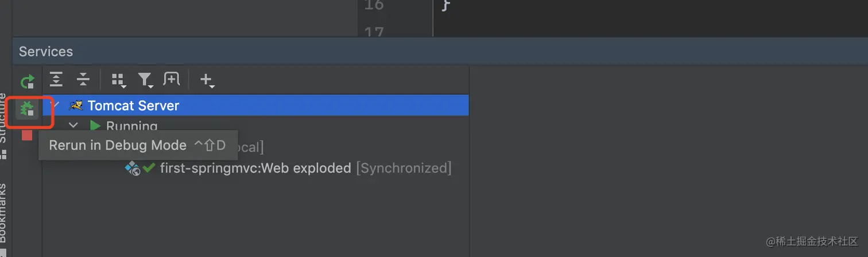The image size is (868, 257).
Task: Click the green Rerun icon
Action: point(27,81)
